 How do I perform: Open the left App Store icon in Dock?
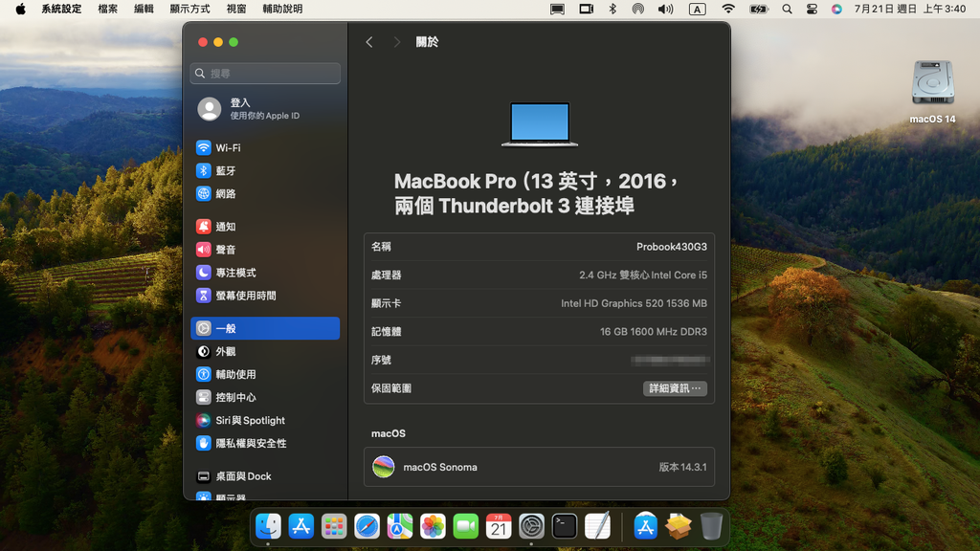pos(301,526)
